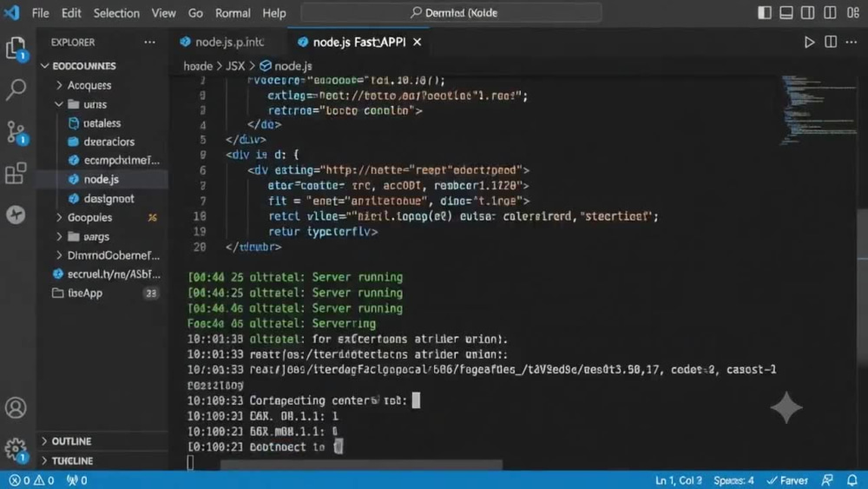868x489 pixels.
Task: Click the feedback icon in status bar
Action: 827,480
